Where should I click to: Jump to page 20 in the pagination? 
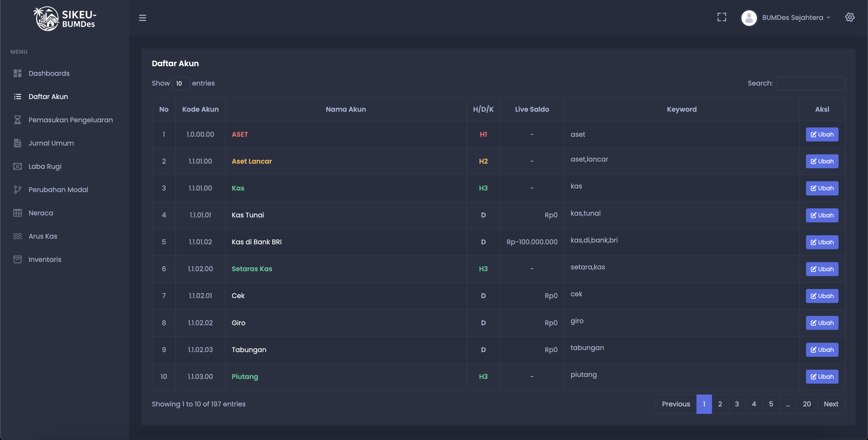pos(806,404)
